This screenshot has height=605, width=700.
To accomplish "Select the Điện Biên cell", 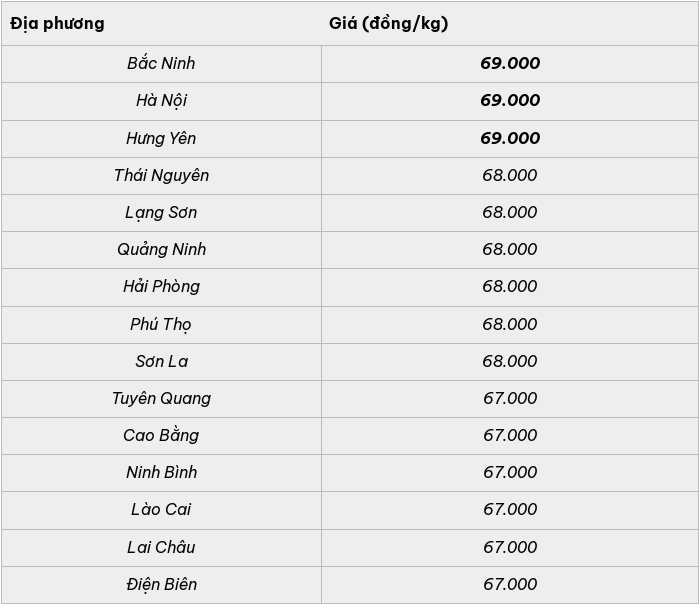I will click(161, 585).
